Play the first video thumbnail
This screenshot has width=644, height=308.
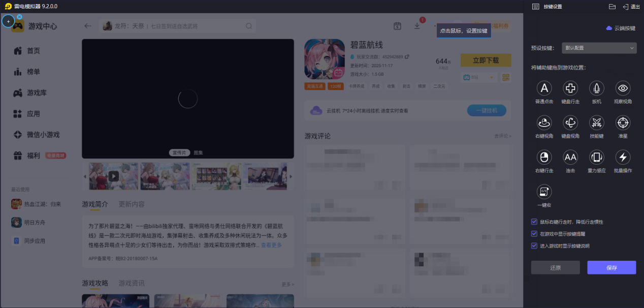pyautogui.click(x=114, y=176)
